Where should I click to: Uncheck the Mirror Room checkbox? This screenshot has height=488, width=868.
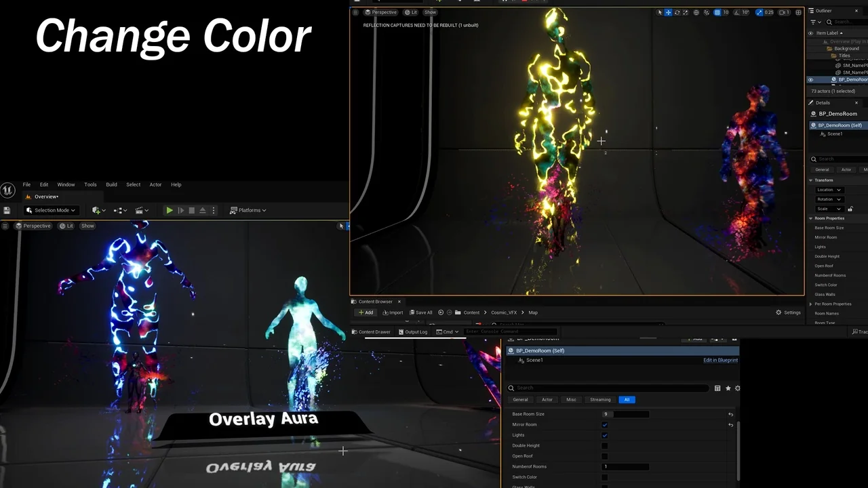pyautogui.click(x=604, y=425)
